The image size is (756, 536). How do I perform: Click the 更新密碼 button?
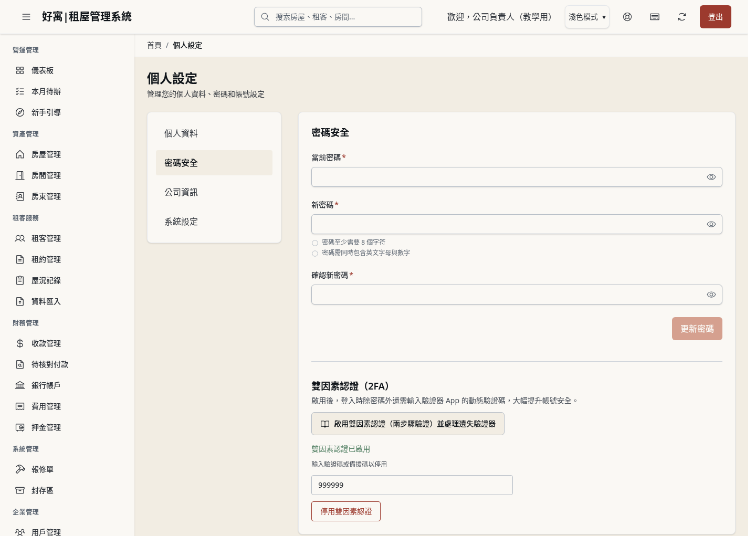click(x=697, y=329)
